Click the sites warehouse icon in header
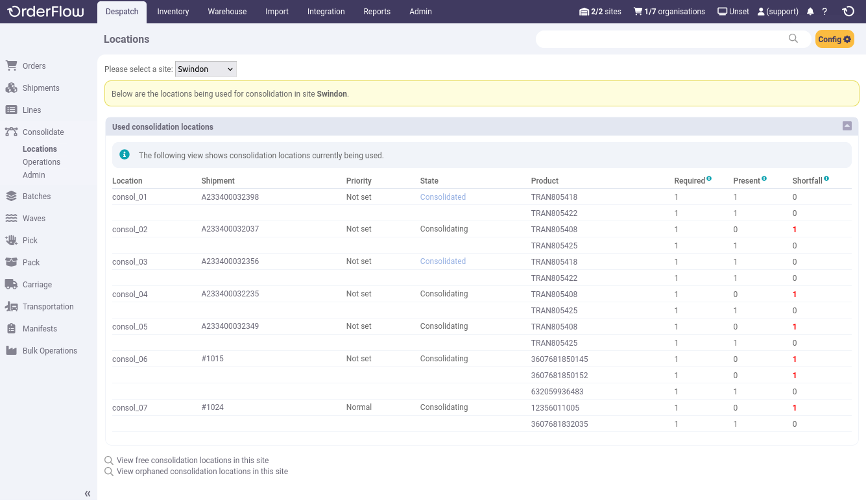 click(x=584, y=12)
